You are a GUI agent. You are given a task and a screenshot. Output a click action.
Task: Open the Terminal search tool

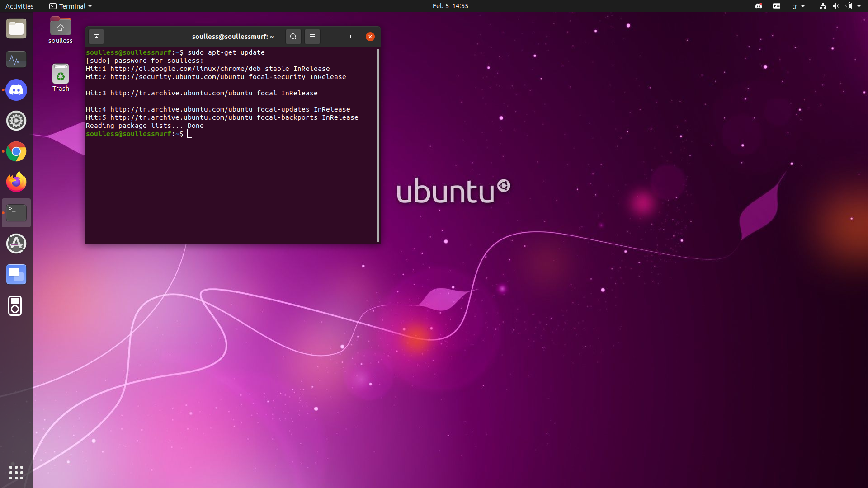[x=293, y=37]
